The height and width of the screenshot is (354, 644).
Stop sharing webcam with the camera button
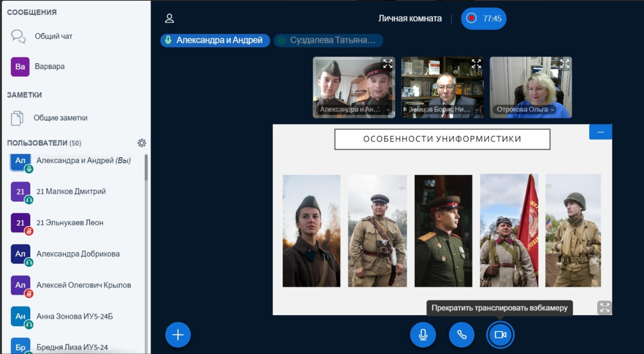point(500,335)
